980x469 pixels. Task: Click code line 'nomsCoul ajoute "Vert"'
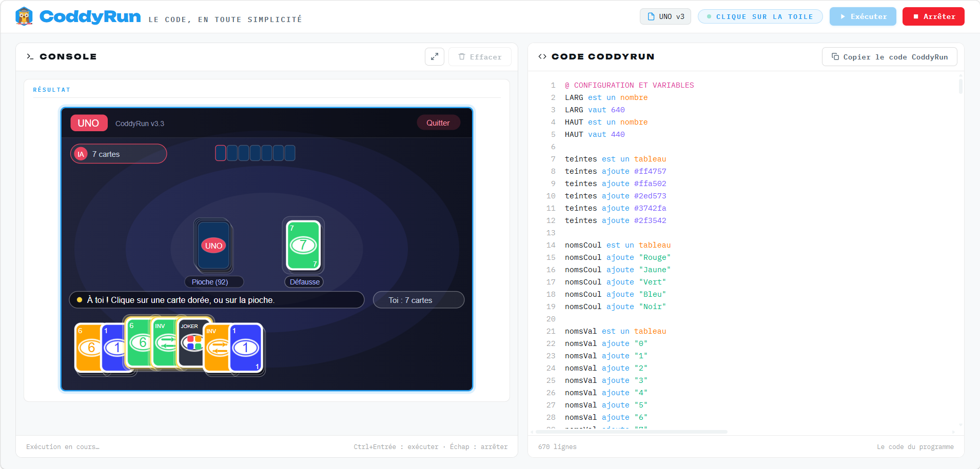tap(615, 282)
